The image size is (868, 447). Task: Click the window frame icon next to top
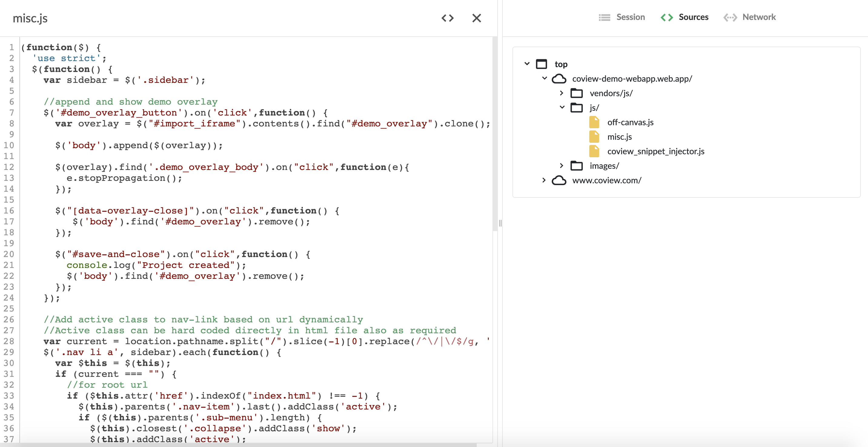coord(542,64)
